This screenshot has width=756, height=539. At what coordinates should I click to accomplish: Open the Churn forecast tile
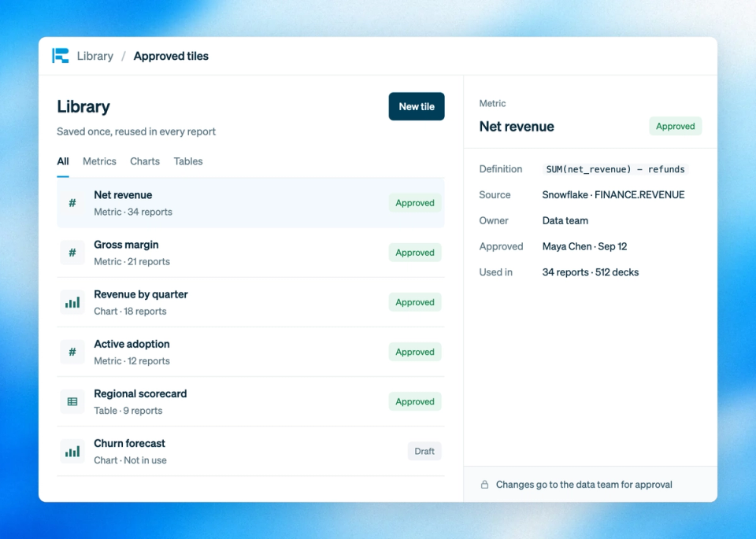click(x=250, y=452)
